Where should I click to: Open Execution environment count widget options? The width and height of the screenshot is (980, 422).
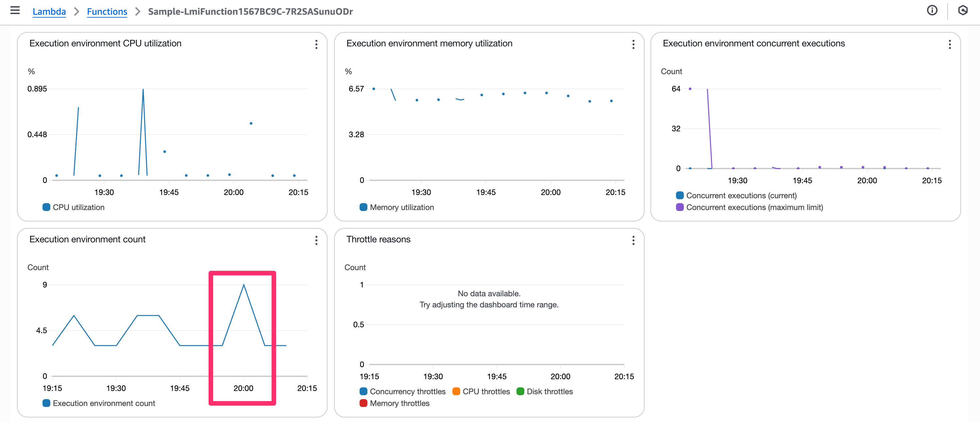point(316,240)
